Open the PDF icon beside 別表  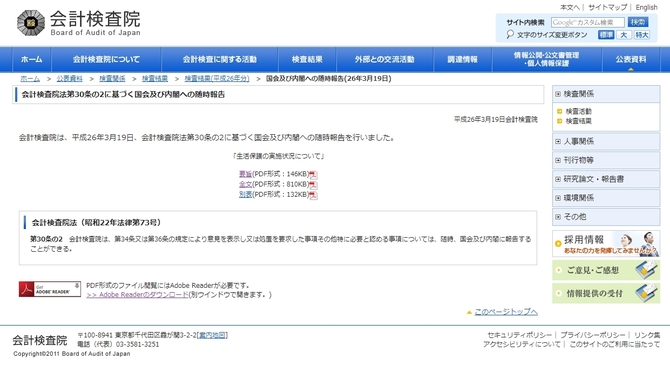(314, 195)
